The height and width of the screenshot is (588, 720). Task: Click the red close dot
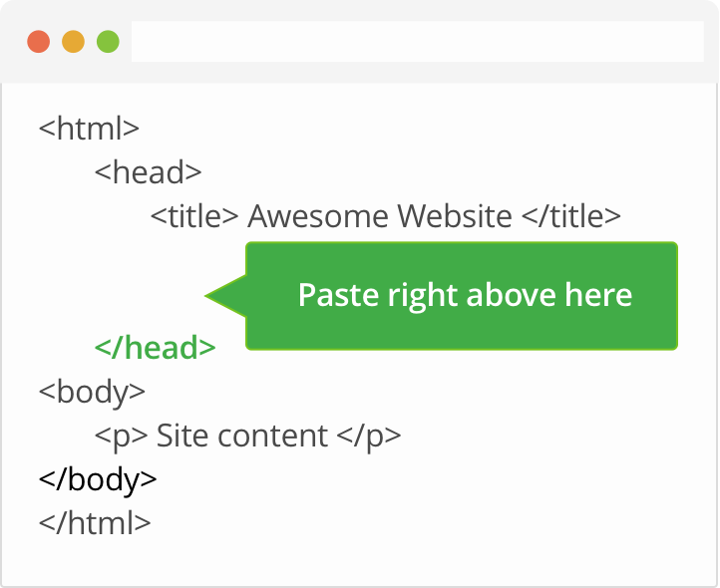tap(39, 42)
